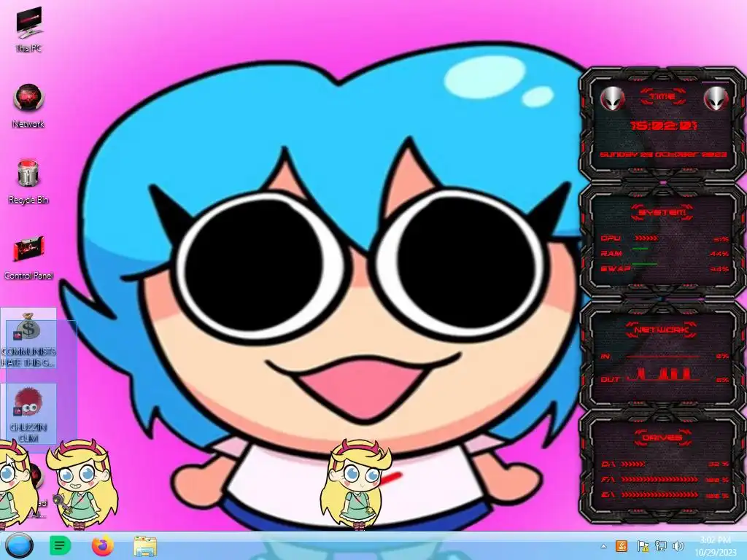Click the CPU usage meter row
The width and height of the screenshot is (747, 560).
665,238
